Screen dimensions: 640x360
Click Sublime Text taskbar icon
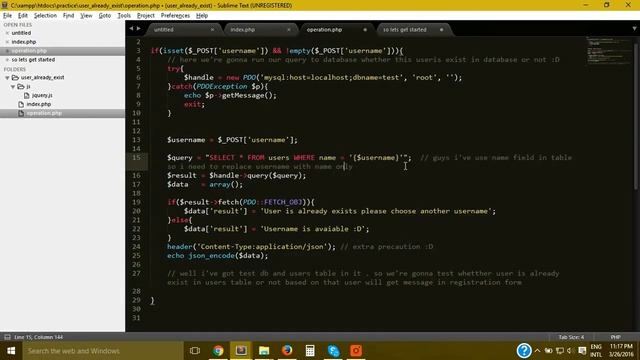(241, 351)
